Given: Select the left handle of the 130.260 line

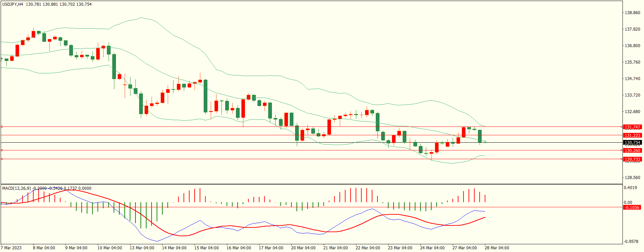Looking at the screenshot, I should (x=2, y=150).
